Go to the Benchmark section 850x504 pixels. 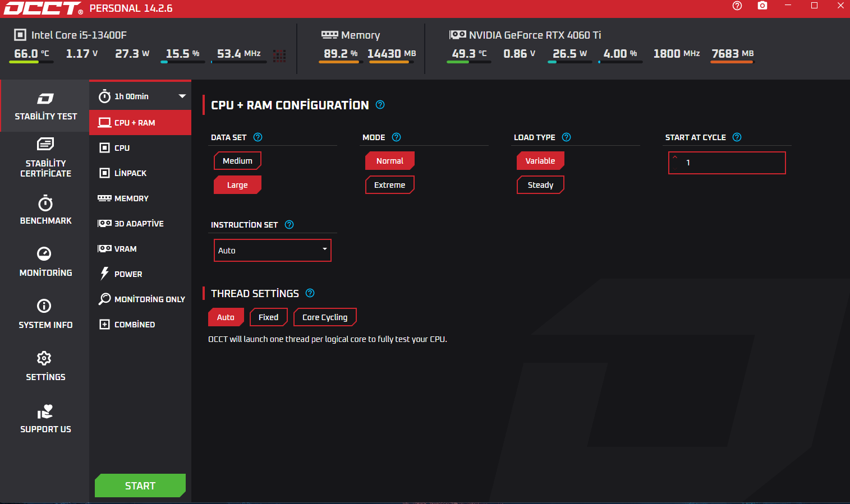tap(45, 210)
